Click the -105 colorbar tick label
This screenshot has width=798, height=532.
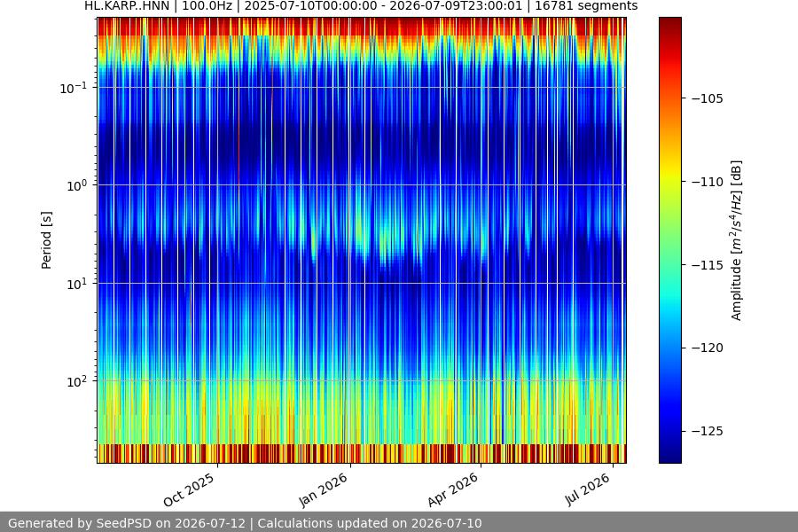point(708,98)
